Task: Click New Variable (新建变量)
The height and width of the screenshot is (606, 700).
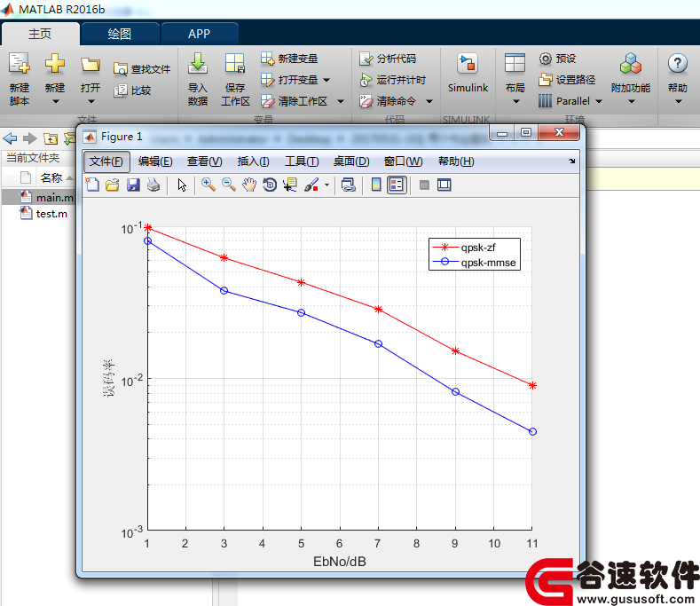Action: [289, 59]
